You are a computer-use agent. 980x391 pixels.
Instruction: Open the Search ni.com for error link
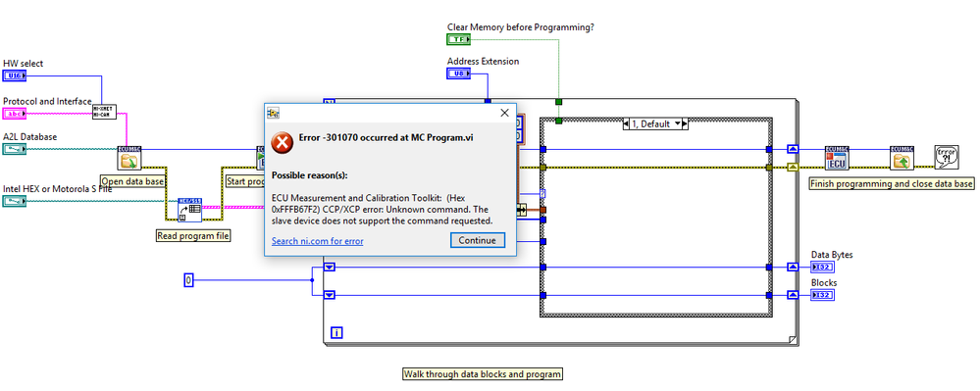tap(318, 241)
